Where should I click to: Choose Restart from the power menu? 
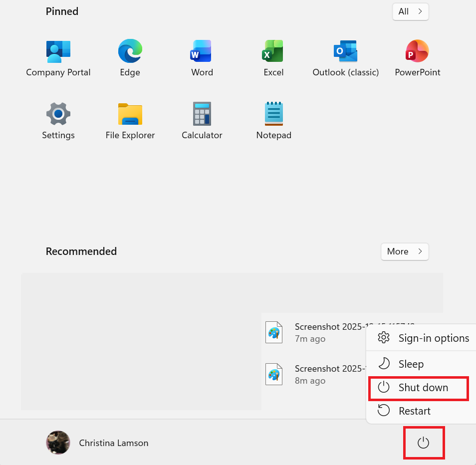414,411
